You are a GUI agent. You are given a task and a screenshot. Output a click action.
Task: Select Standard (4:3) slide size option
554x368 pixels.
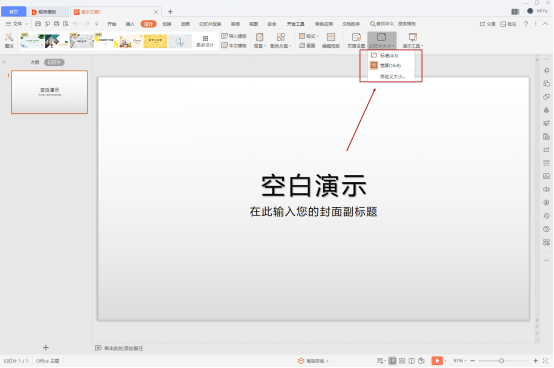[x=391, y=55]
